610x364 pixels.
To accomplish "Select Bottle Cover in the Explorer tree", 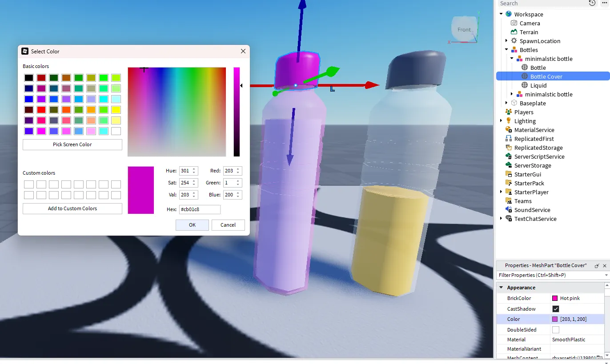I will (x=546, y=76).
